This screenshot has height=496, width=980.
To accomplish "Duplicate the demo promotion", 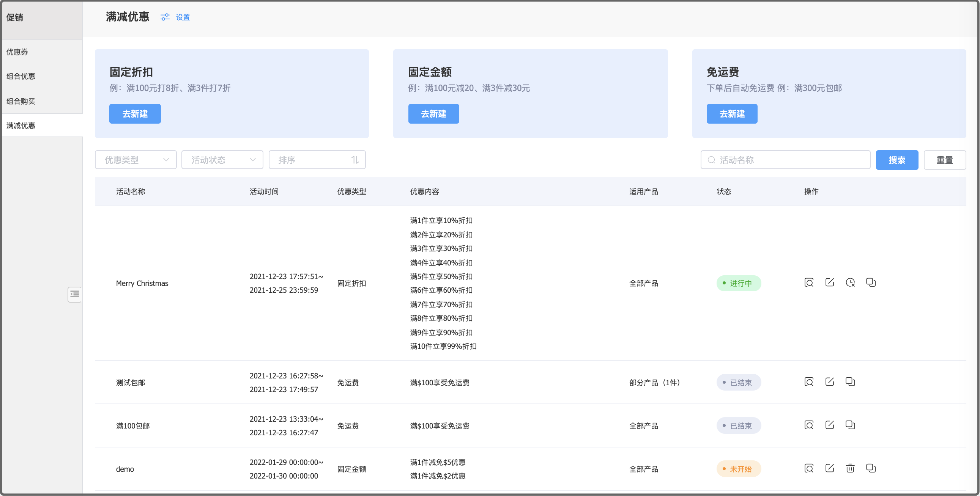I will pyautogui.click(x=871, y=468).
